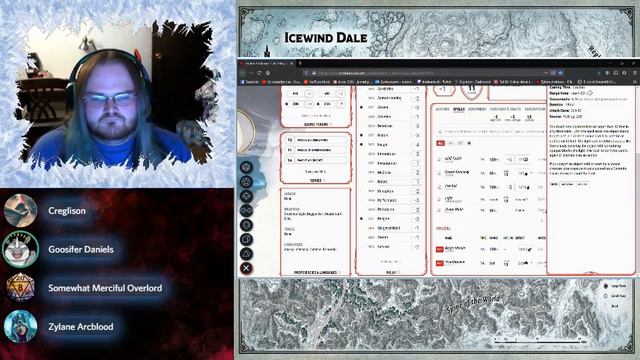Open the Actions tab on character sheet
Image resolution: width=640 pixels, height=360 pixels.
coord(442,109)
